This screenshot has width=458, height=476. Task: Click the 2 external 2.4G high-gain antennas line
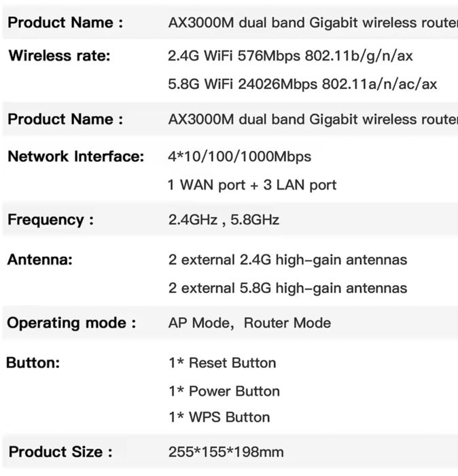[x=287, y=260]
